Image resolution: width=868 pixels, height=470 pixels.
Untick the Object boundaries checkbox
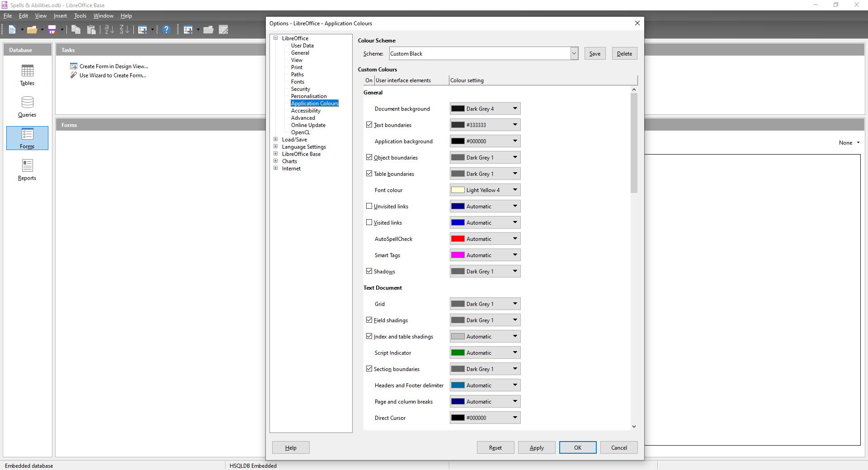point(369,157)
